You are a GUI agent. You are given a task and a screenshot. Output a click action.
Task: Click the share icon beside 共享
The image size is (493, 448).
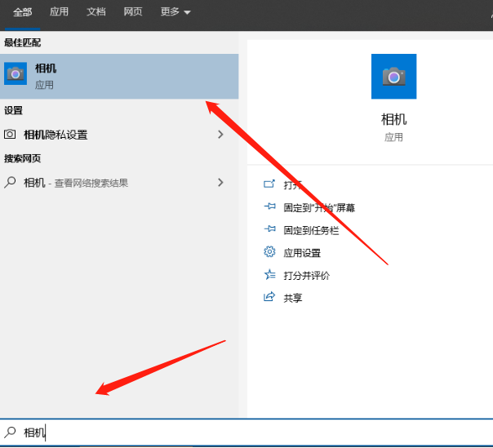point(269,296)
